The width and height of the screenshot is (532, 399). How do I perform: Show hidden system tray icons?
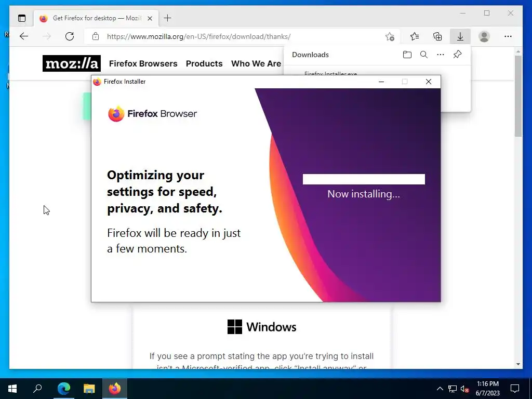pyautogui.click(x=440, y=389)
